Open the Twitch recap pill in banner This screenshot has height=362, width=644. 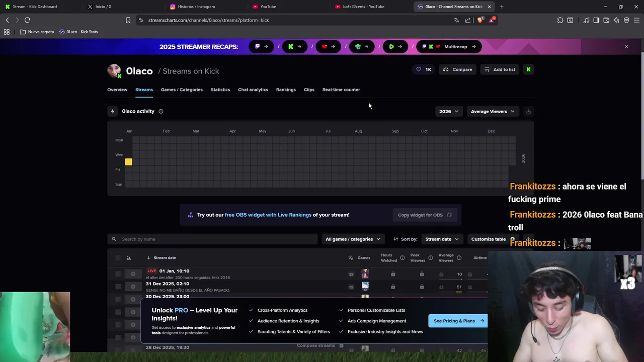point(261,47)
